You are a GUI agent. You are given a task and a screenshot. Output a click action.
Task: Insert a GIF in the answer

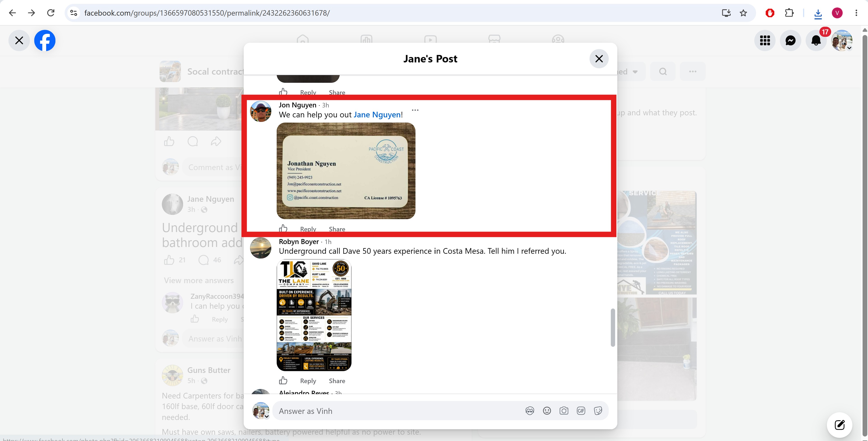[581, 411]
